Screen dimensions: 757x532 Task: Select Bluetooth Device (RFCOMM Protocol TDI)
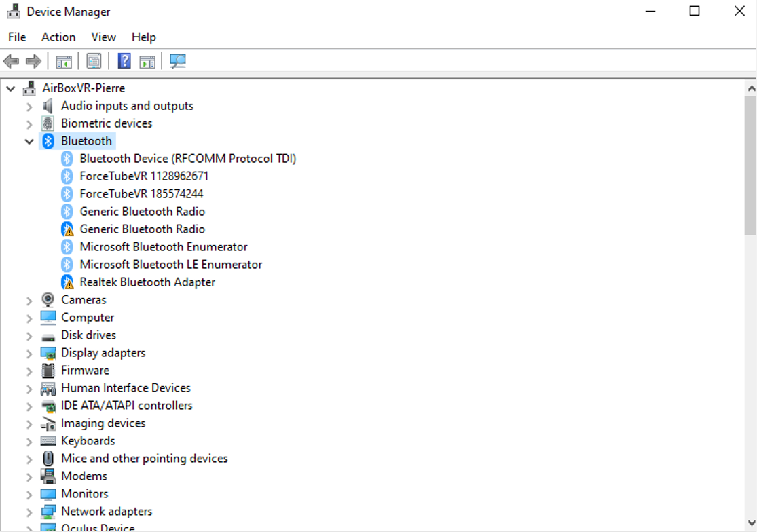188,159
